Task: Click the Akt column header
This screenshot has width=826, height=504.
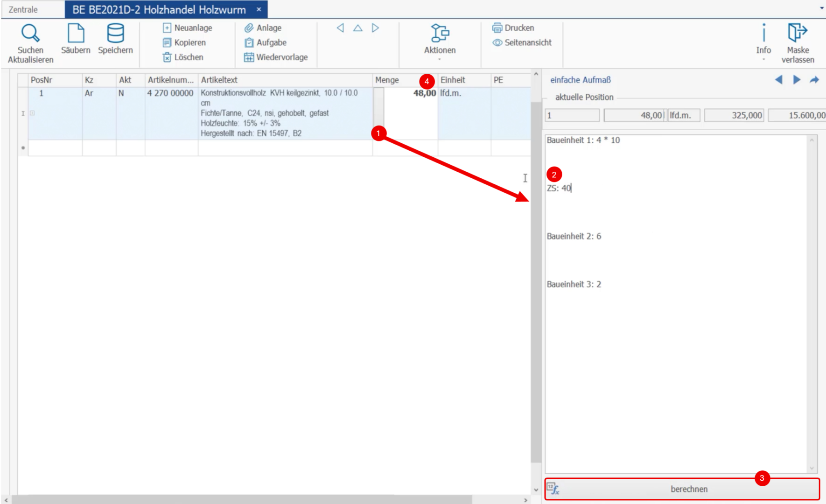Action: point(130,80)
